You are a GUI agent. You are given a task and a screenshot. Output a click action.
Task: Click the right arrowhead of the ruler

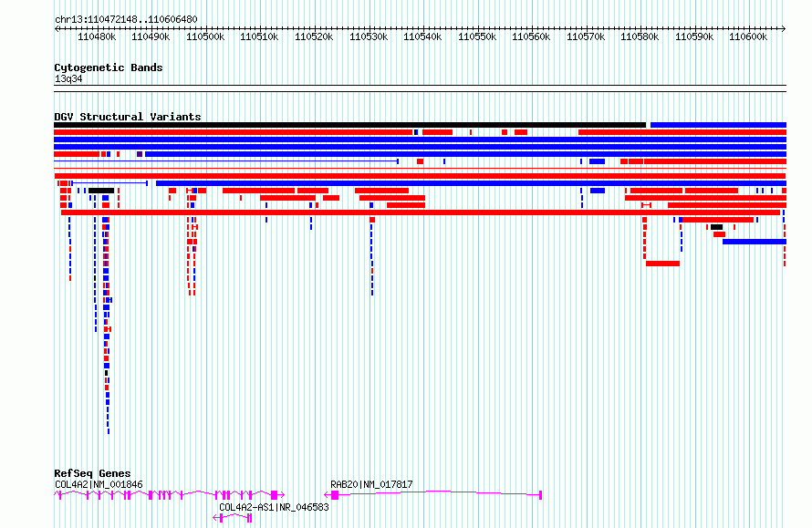784,28
